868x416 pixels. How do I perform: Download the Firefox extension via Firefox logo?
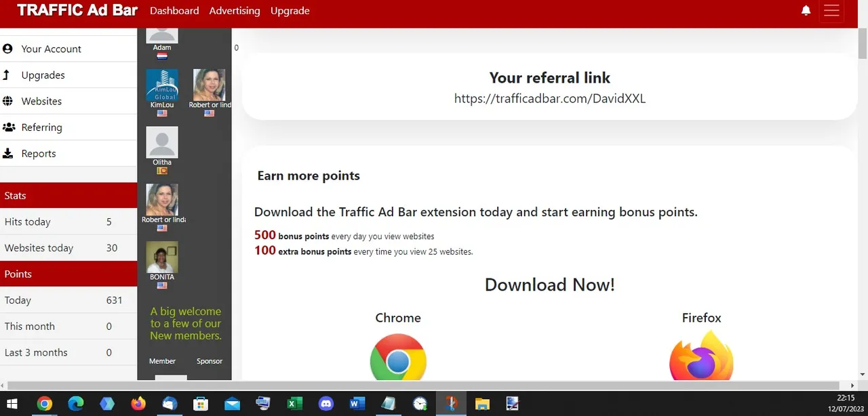(x=701, y=356)
